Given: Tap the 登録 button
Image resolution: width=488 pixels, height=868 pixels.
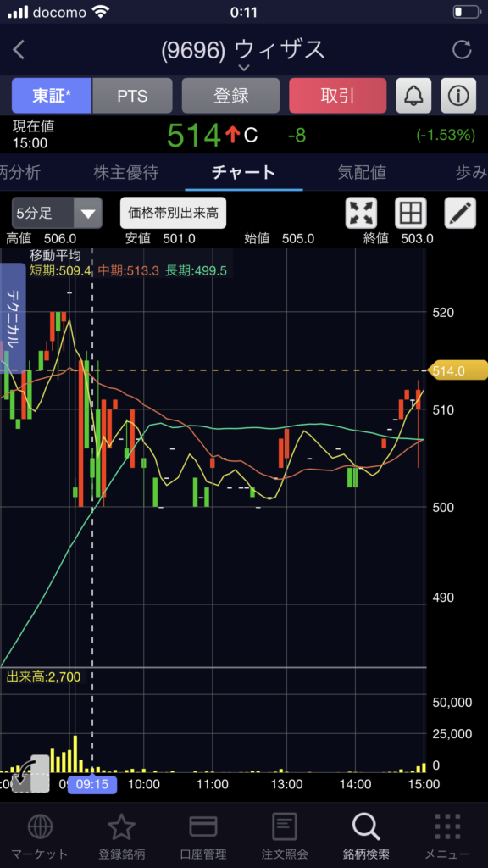Looking at the screenshot, I should pyautogui.click(x=230, y=96).
